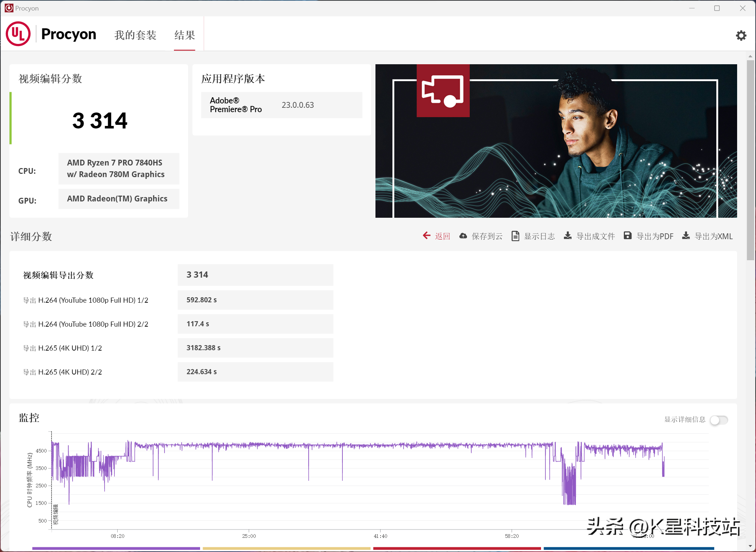Click the export XML download icon

point(686,236)
